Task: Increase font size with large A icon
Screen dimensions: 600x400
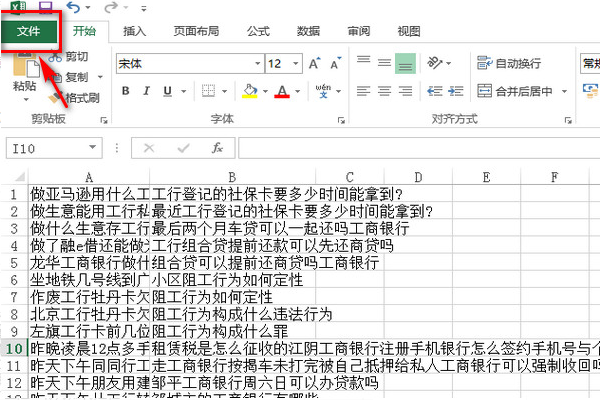Action: click(x=315, y=63)
